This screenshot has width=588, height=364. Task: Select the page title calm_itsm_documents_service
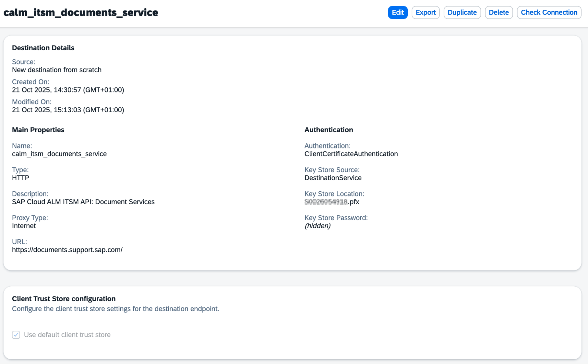tap(81, 12)
